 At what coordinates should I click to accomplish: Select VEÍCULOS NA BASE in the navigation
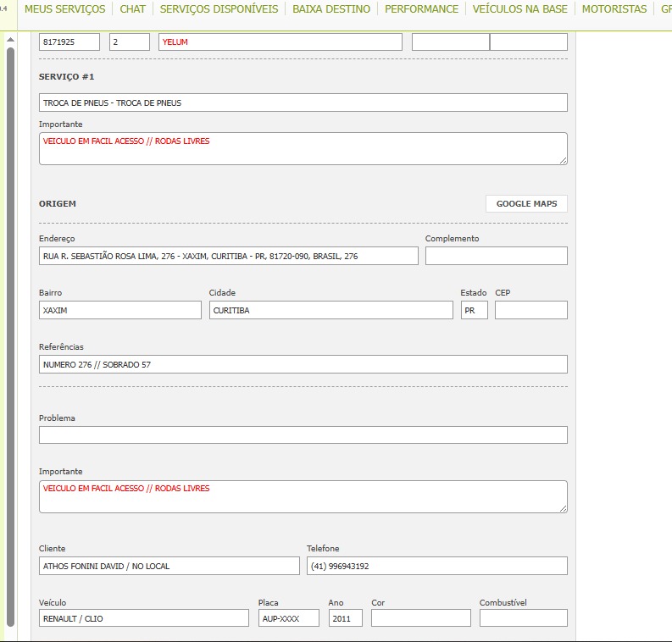pyautogui.click(x=519, y=9)
